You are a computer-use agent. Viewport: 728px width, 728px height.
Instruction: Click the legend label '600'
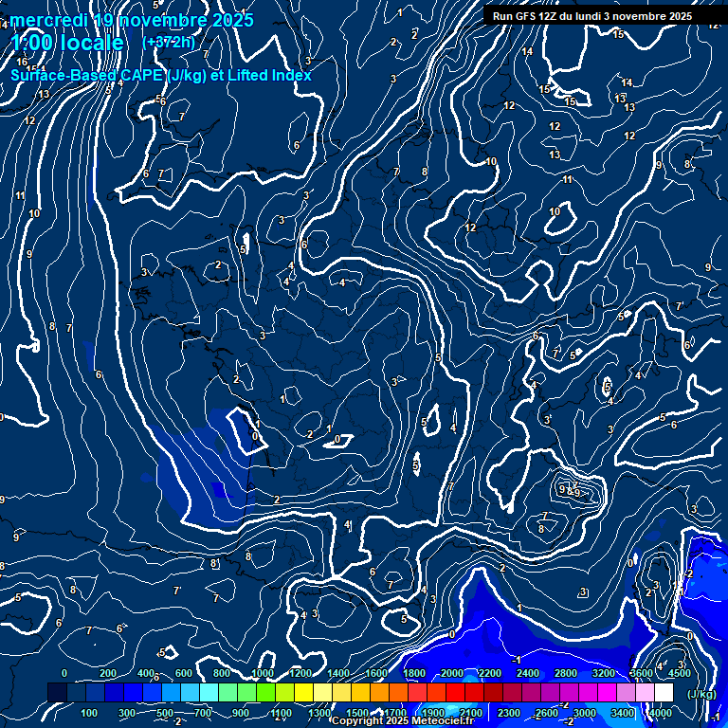[183, 673]
